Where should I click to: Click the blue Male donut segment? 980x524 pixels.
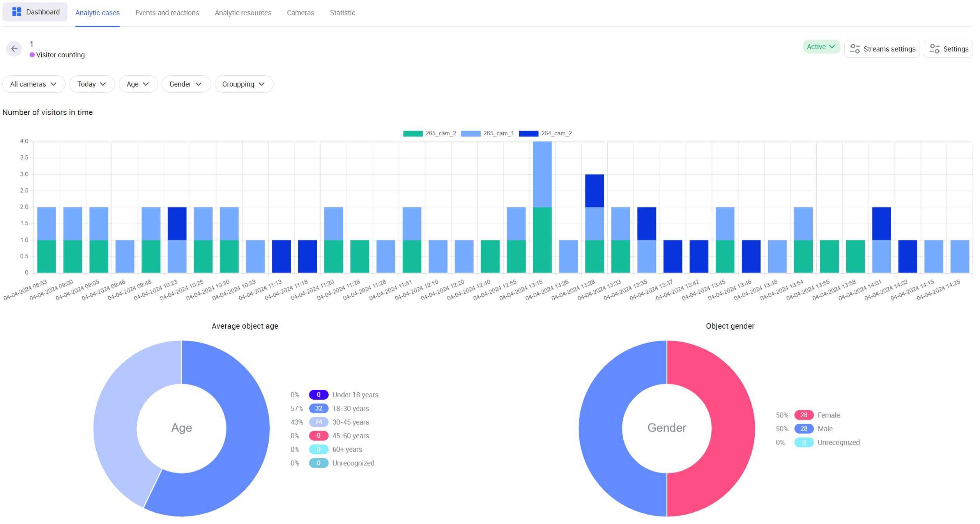point(601,428)
